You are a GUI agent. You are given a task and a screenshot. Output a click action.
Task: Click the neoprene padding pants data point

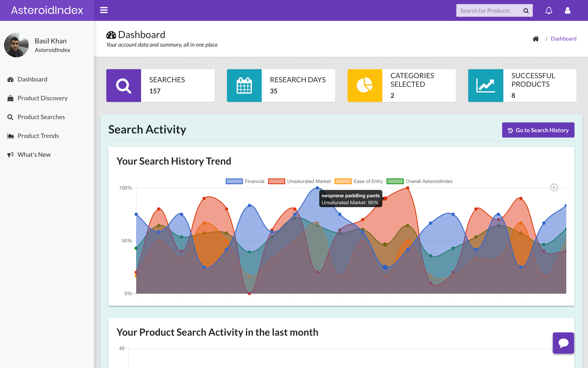pos(385,199)
